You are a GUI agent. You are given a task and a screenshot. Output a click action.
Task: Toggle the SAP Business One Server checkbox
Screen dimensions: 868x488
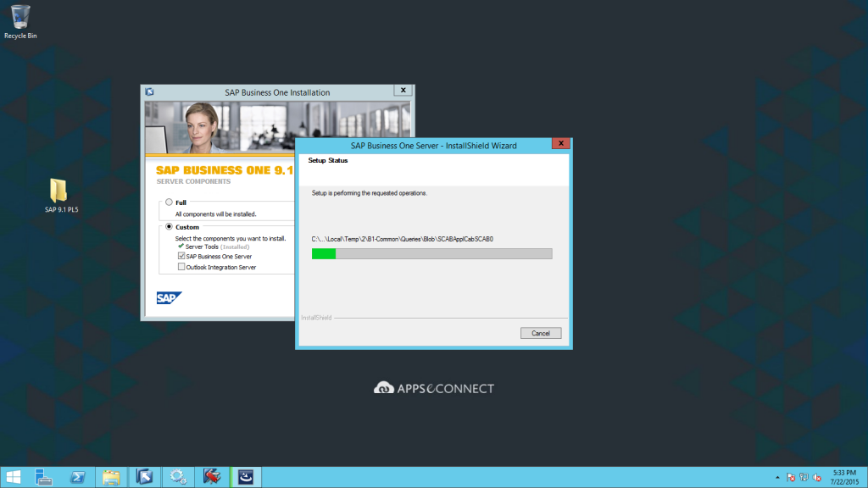pyautogui.click(x=181, y=256)
